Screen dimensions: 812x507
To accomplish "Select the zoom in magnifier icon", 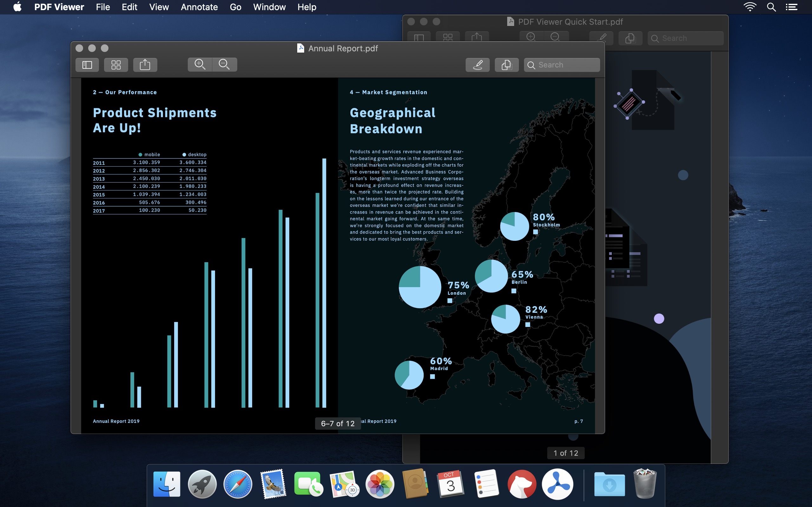I will (x=200, y=64).
